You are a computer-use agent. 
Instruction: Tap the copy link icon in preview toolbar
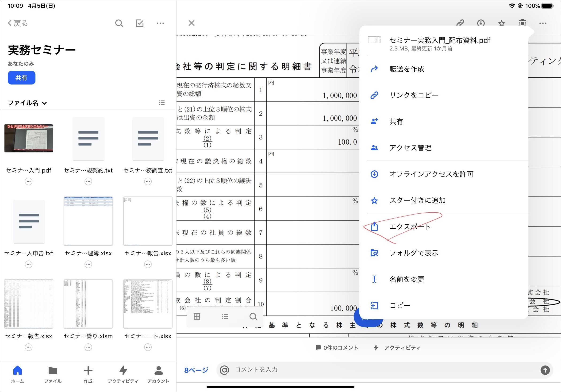[460, 23]
